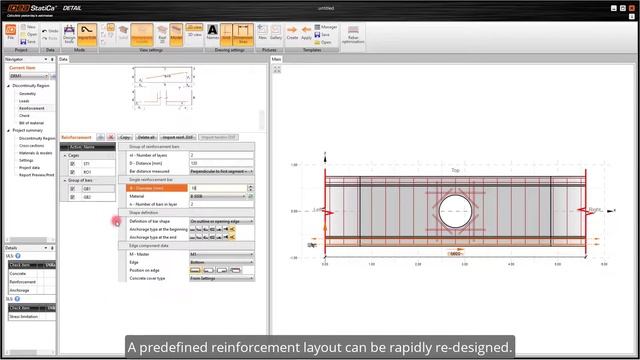Click the Import reinf. DXF button
640x360 pixels.
pyautogui.click(x=178, y=137)
